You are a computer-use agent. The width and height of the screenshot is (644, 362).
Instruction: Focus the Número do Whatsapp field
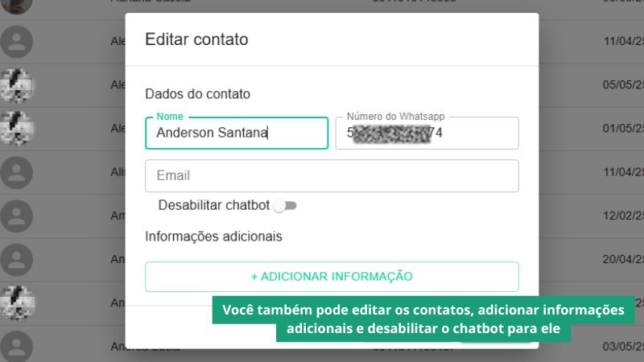point(427,133)
